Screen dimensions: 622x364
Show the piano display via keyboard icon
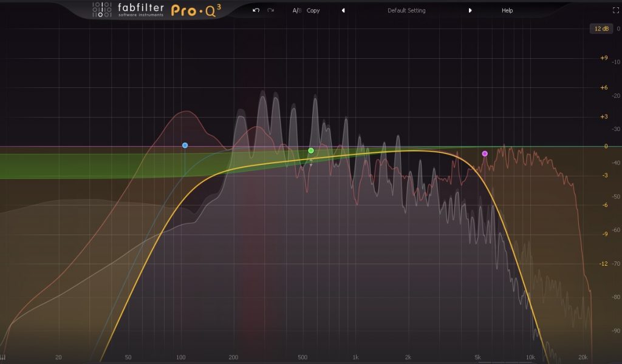coord(4,357)
